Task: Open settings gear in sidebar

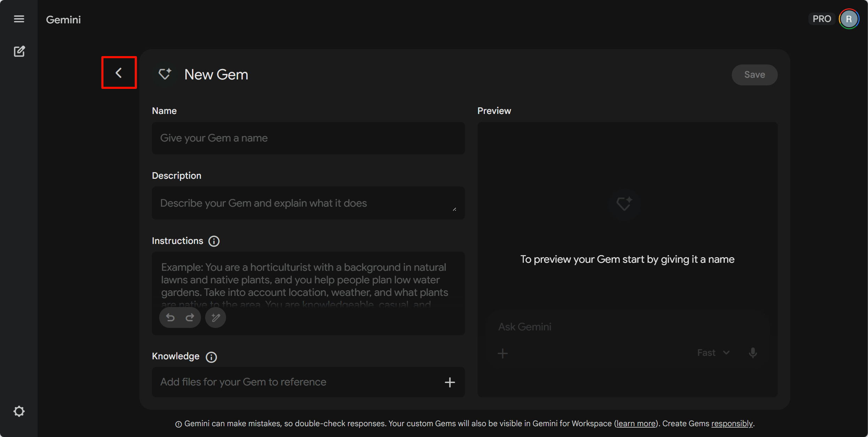Action: click(19, 411)
